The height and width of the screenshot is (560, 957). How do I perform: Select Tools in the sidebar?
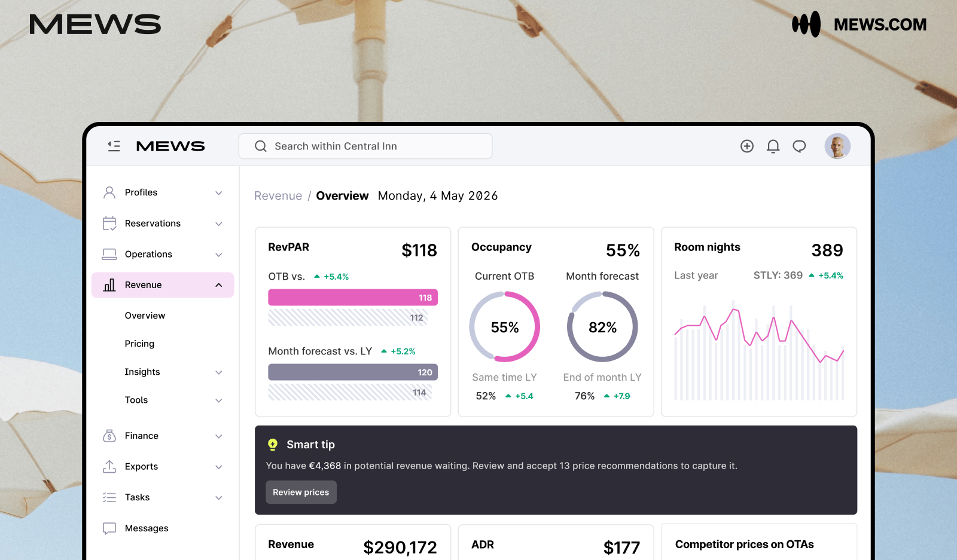136,400
